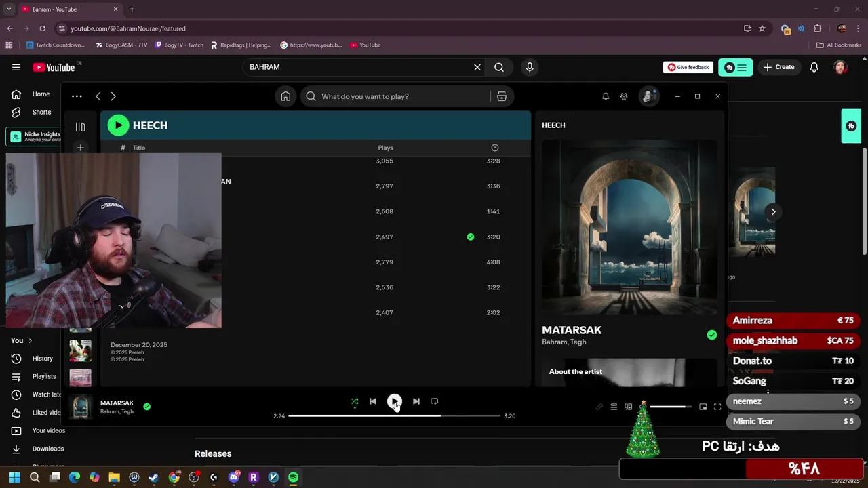Image resolution: width=868 pixels, height=488 pixels.
Task: Sort tracks by the duration clock icon
Action: [x=495, y=148]
